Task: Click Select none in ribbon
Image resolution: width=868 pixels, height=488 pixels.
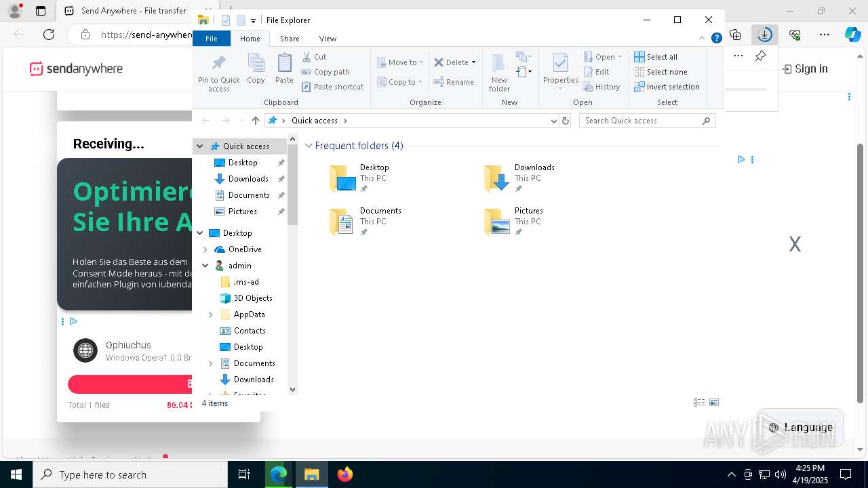Action: coord(660,72)
